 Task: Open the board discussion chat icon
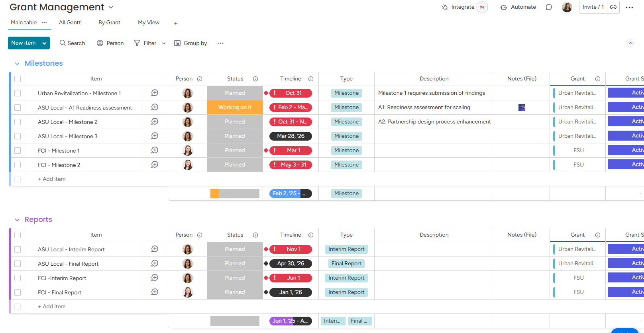pyautogui.click(x=549, y=7)
